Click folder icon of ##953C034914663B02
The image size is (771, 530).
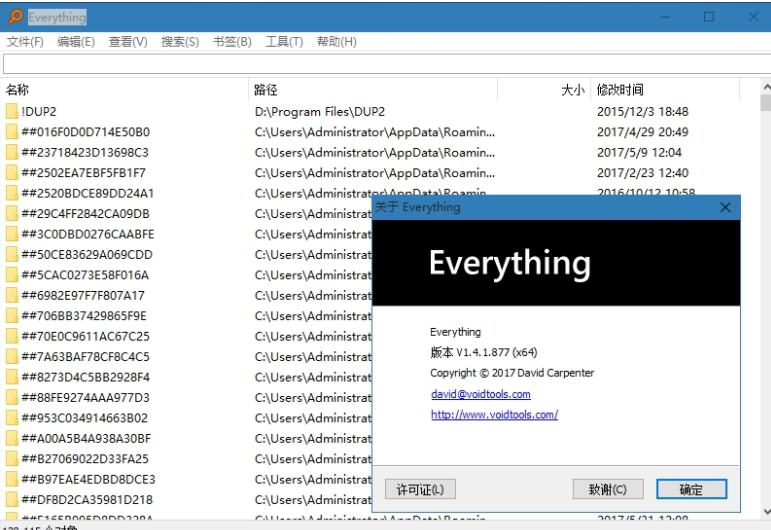[x=12, y=417]
